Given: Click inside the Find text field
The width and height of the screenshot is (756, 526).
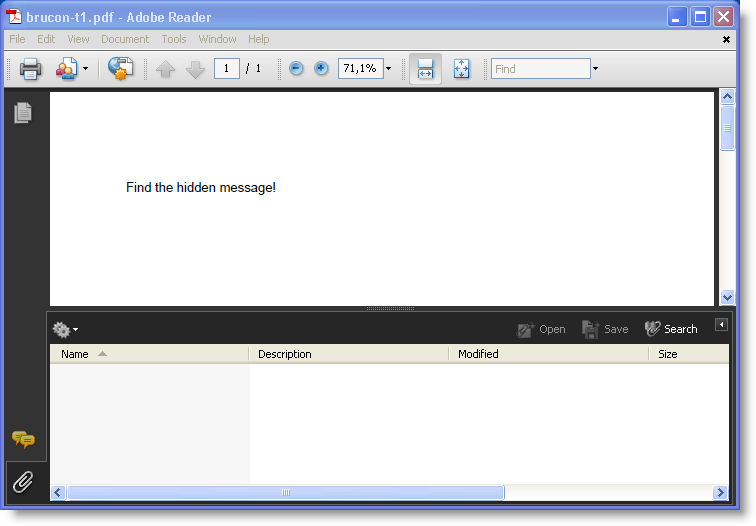Looking at the screenshot, I should (540, 69).
